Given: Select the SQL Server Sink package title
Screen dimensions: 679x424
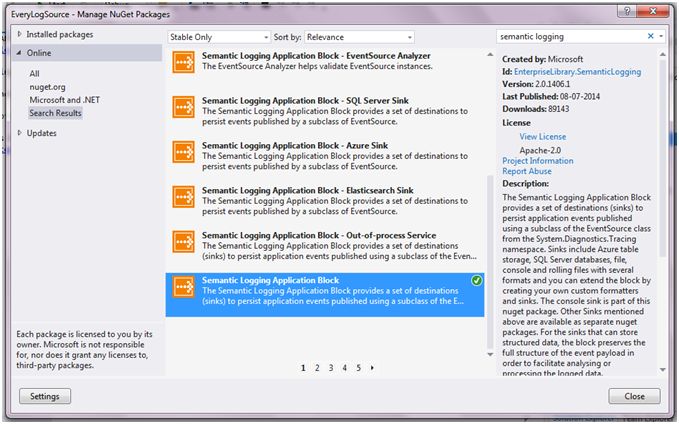Looking at the screenshot, I should point(305,100).
